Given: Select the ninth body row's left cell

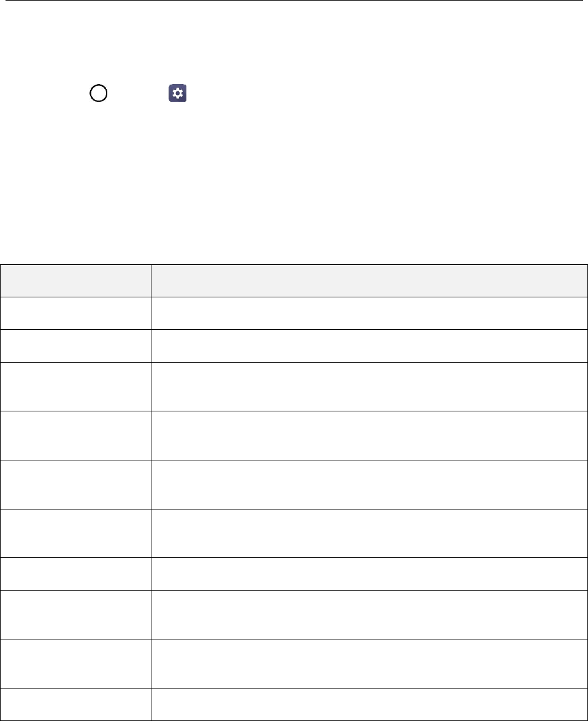Looking at the screenshot, I should 76,663.
